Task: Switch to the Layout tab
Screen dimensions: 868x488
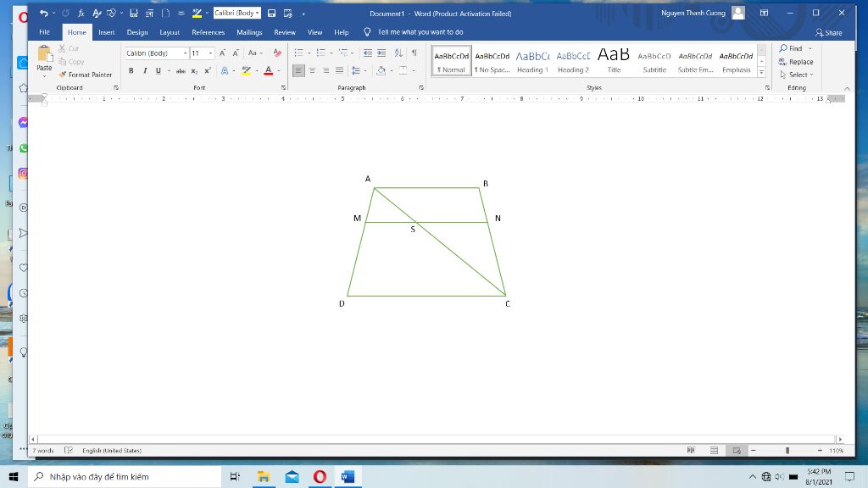Action: click(170, 32)
